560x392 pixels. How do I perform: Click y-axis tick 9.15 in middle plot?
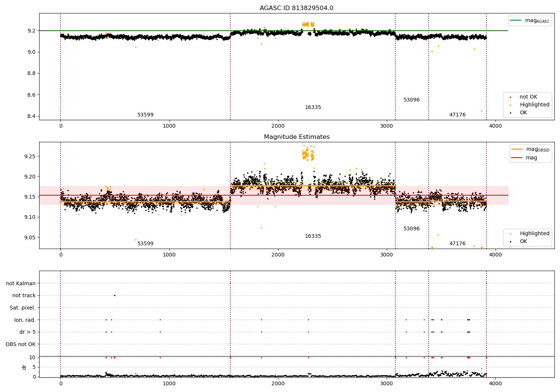[x=30, y=197]
